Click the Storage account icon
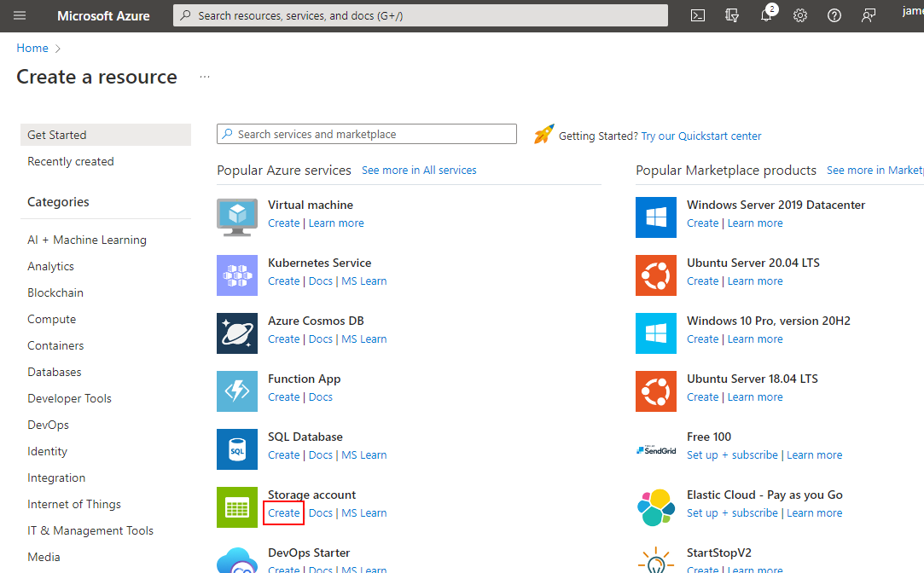924x573 pixels. pyautogui.click(x=237, y=507)
